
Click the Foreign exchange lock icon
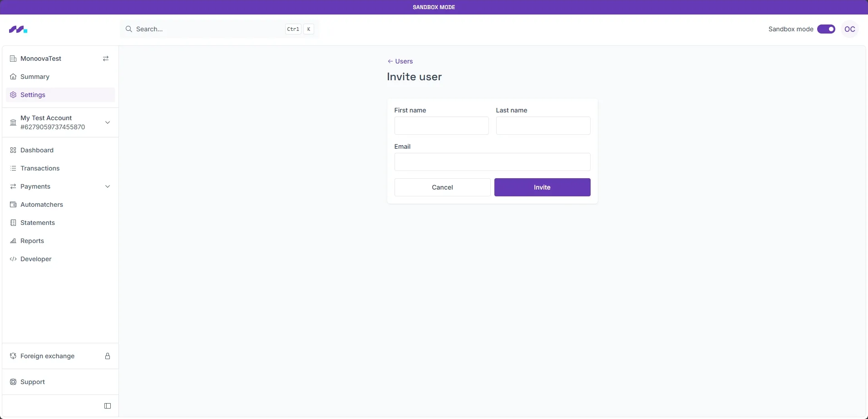click(x=108, y=356)
